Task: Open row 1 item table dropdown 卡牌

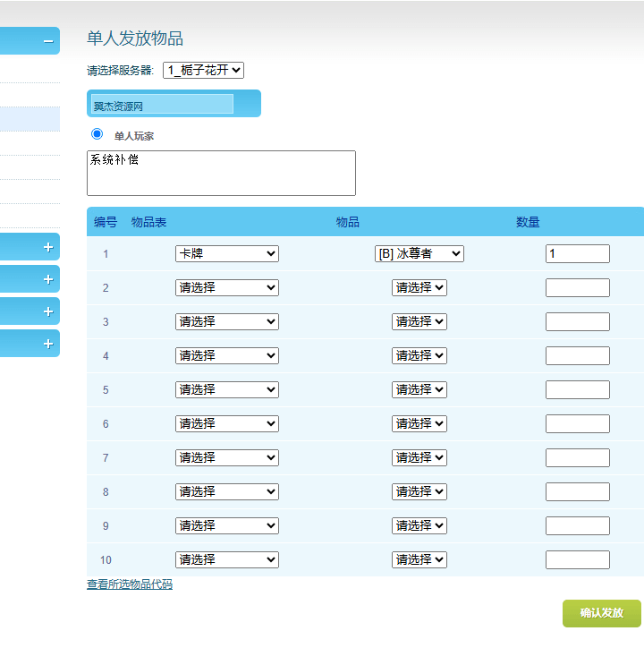Action: point(227,253)
